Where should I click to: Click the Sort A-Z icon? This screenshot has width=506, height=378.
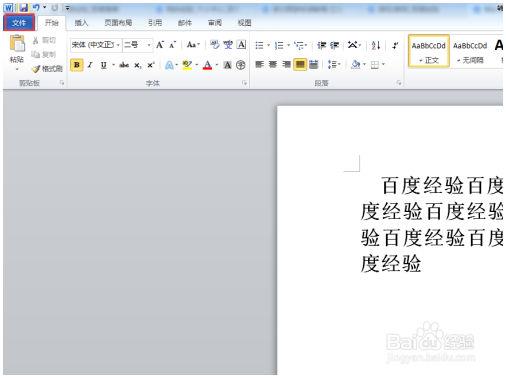(376, 45)
